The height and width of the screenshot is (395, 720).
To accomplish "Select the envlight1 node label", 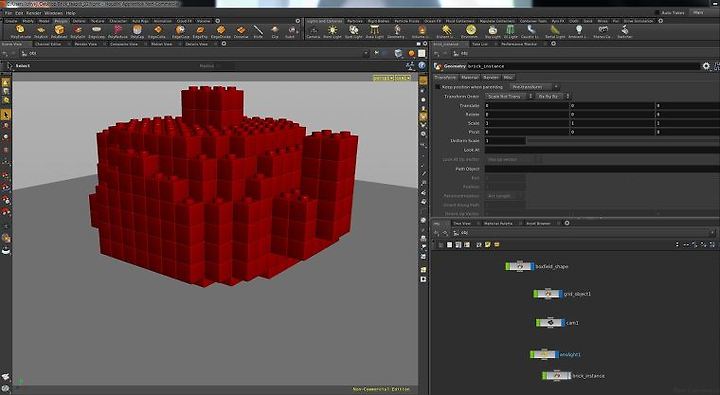I will pyautogui.click(x=570, y=355).
